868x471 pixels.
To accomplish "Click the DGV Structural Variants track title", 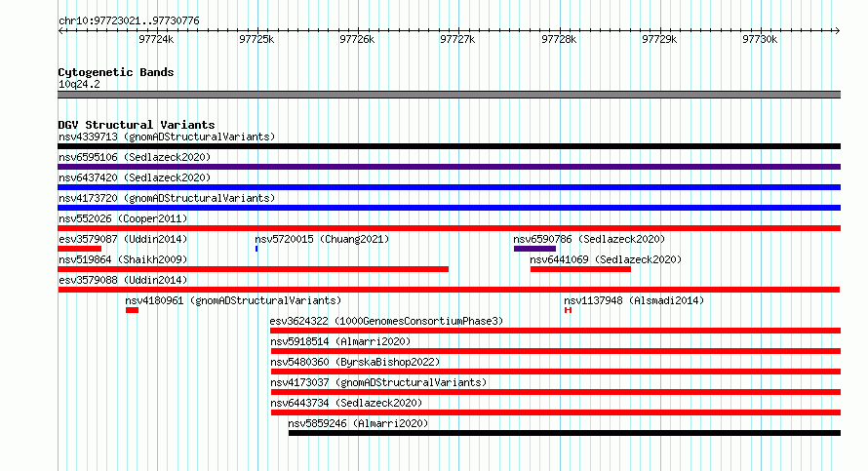I will coord(137,125).
